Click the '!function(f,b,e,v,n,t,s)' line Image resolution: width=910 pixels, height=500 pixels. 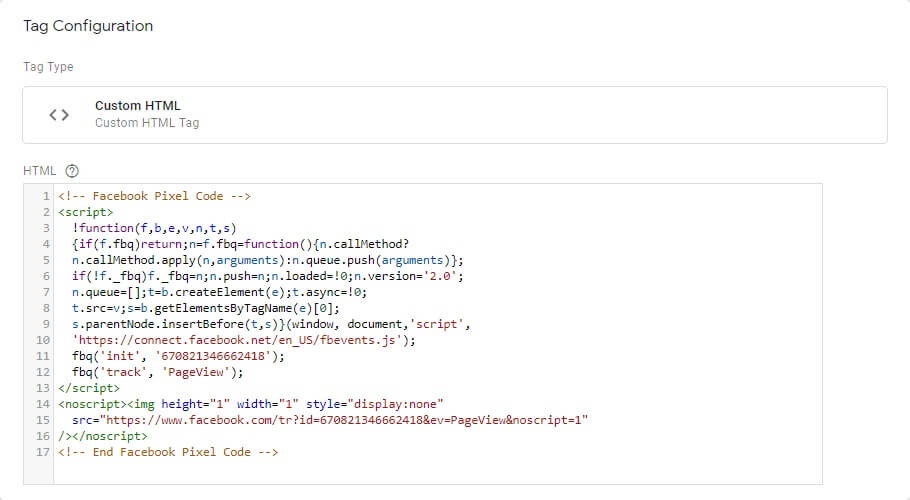tap(154, 228)
